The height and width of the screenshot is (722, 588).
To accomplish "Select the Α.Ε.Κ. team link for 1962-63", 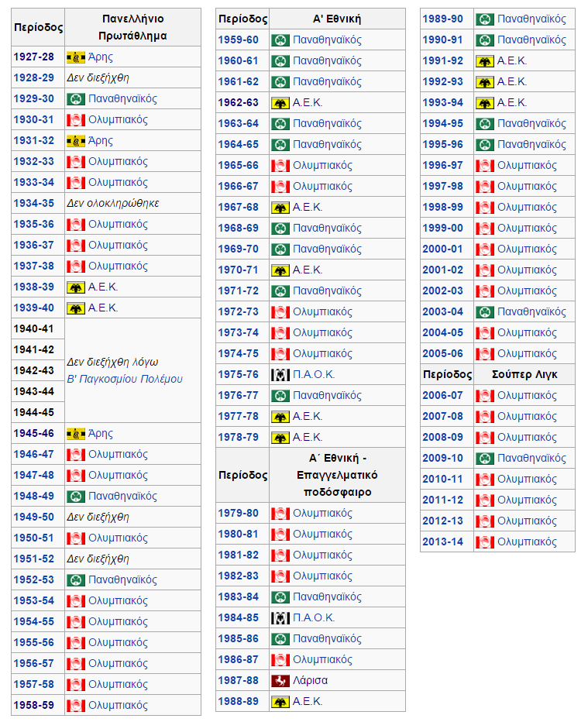I will pos(308,102).
